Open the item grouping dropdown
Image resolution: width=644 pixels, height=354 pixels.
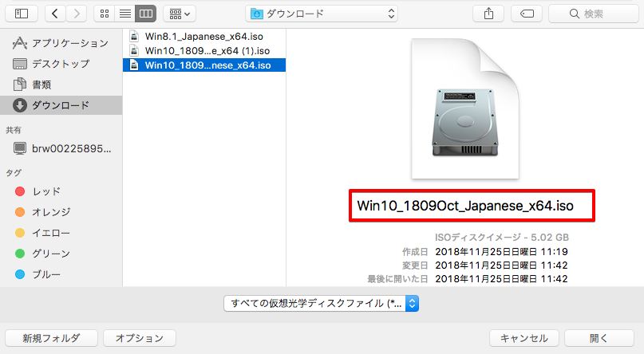click(x=180, y=14)
